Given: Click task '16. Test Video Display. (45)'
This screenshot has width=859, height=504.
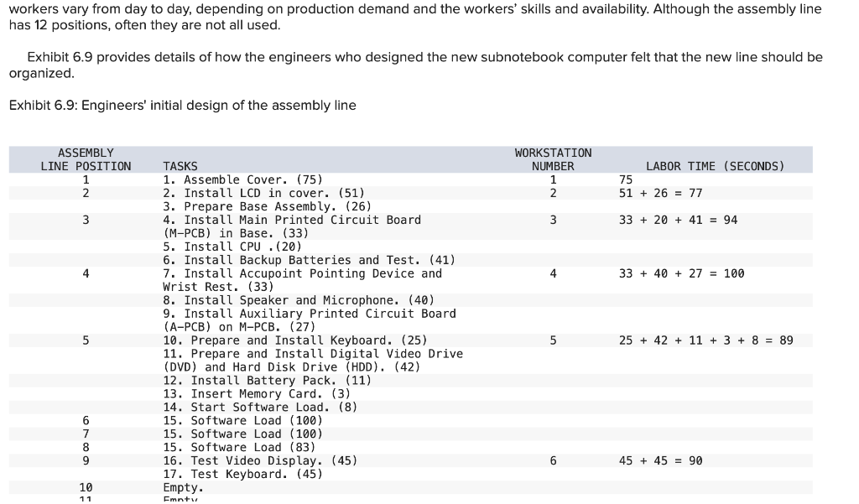Looking at the screenshot, I should (x=260, y=460).
